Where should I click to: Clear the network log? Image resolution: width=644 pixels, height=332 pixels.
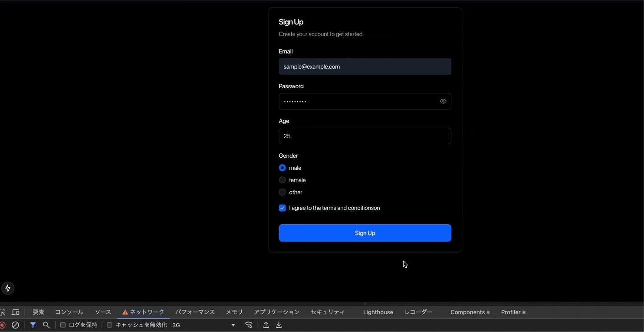[x=15, y=325]
